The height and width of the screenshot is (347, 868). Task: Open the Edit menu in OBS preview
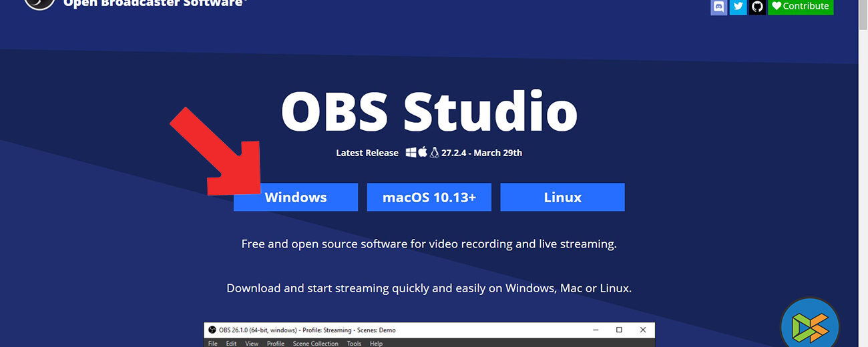click(231, 343)
